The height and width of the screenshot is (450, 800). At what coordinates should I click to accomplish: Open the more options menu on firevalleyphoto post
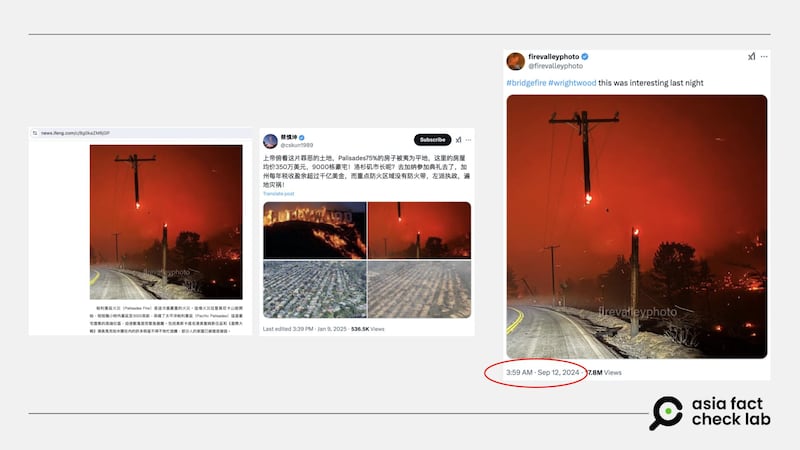pyautogui.click(x=764, y=57)
